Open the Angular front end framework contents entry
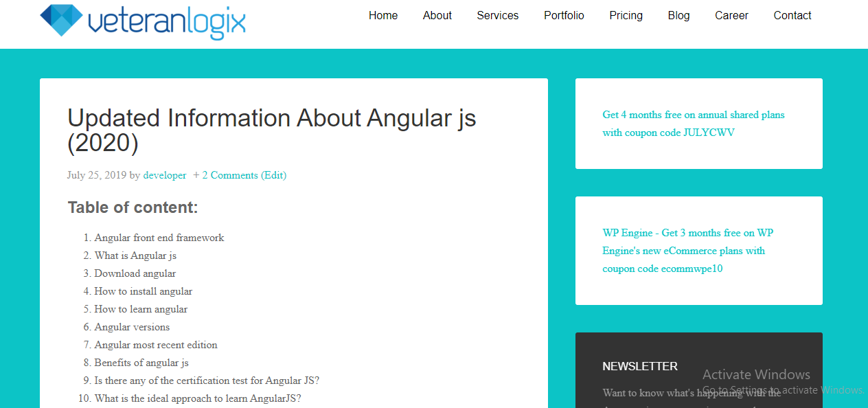This screenshot has width=868, height=408. click(159, 237)
